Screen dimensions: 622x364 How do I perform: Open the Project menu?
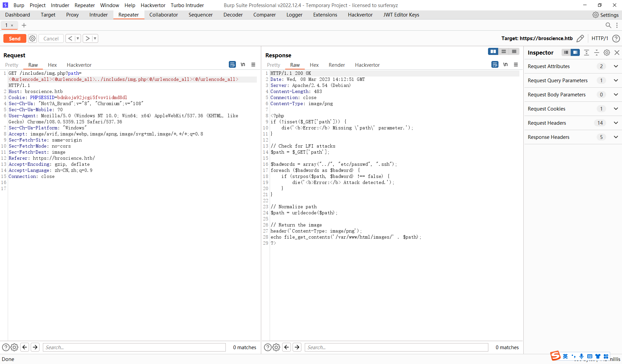pos(37,5)
